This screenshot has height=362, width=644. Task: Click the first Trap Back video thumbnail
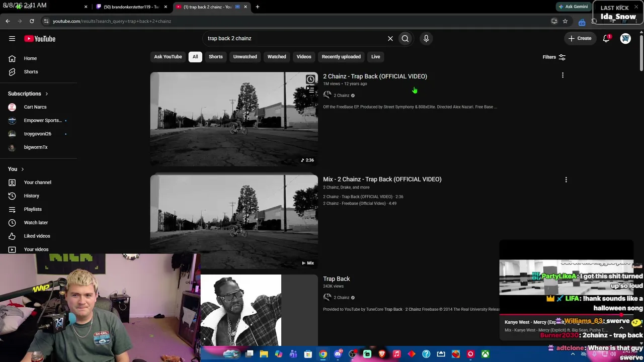click(x=234, y=119)
